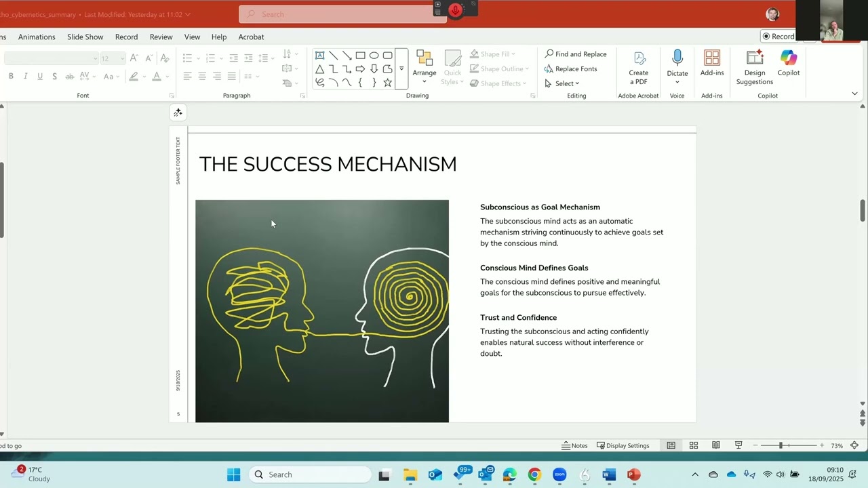Toggle Strikethrough formatting
Screen dimensions: 868x488
70,77
